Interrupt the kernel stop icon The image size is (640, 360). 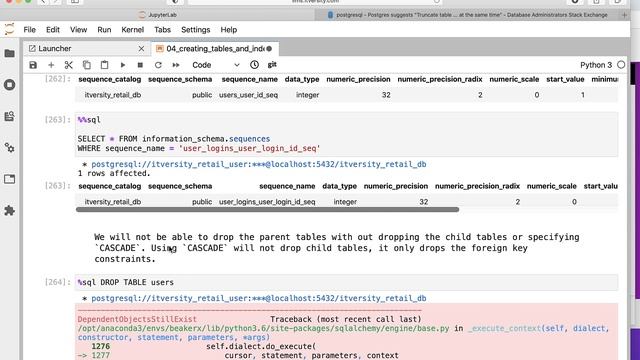point(140,65)
